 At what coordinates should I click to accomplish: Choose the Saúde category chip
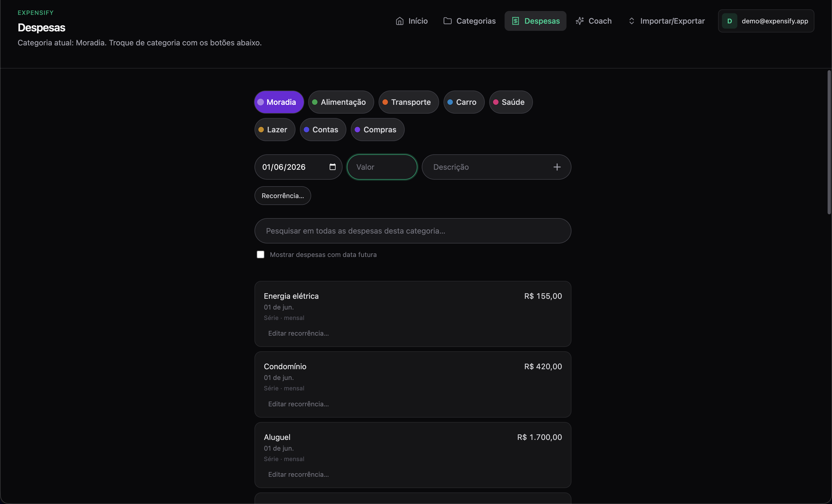(511, 102)
